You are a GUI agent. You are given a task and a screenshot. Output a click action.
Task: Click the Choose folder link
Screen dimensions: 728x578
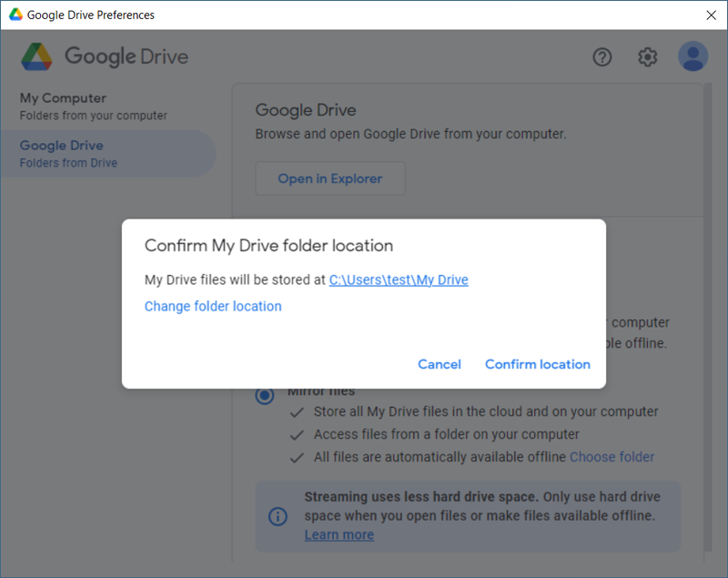[612, 457]
